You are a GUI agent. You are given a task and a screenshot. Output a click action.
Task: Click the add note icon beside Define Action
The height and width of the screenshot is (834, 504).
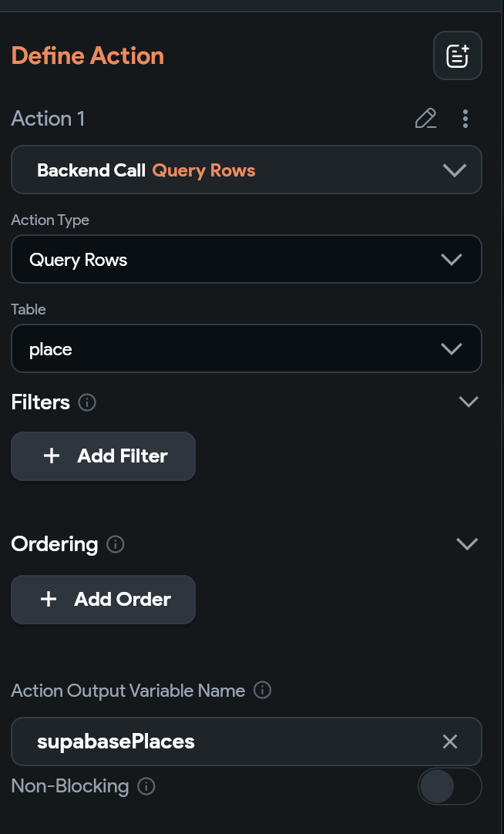tap(458, 55)
